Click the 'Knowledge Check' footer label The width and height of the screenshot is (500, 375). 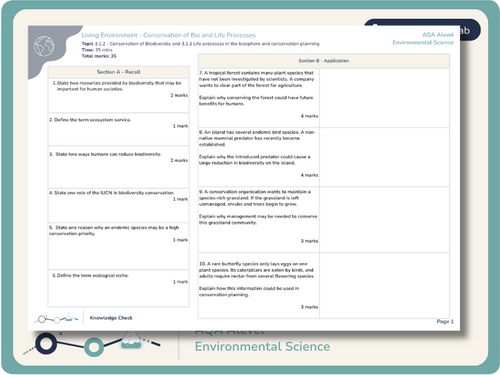[111, 318]
